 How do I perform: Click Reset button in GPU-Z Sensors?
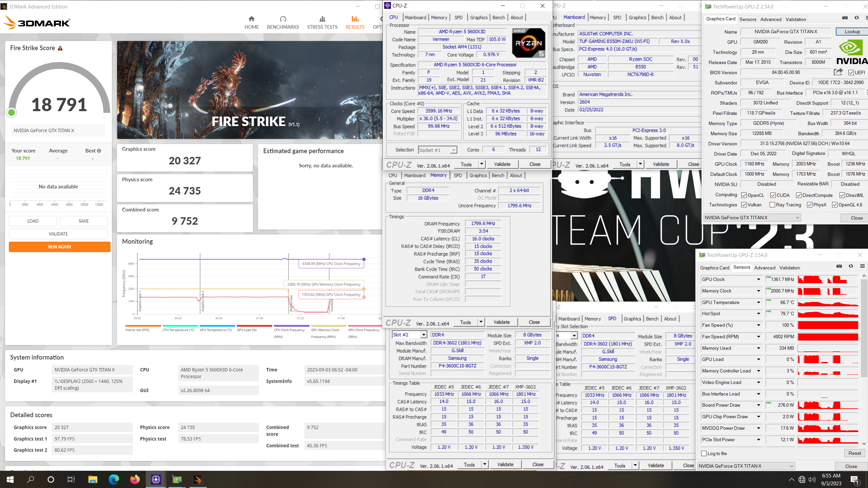(x=855, y=453)
